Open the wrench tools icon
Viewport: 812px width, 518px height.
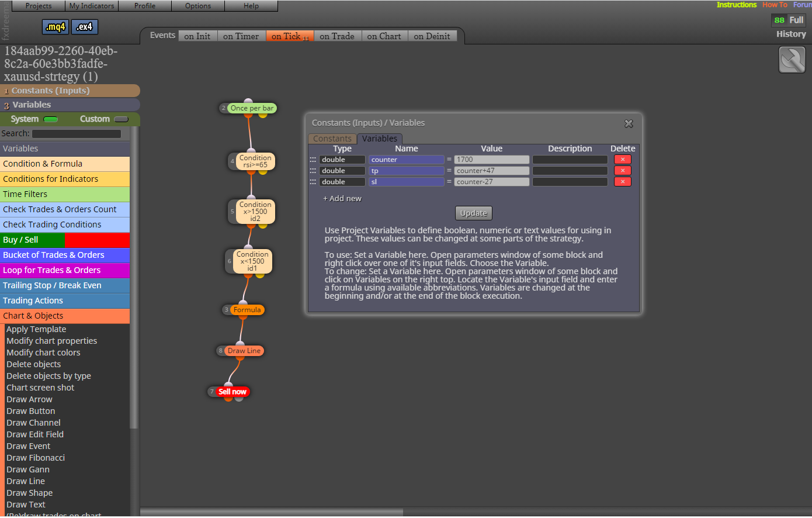click(792, 60)
